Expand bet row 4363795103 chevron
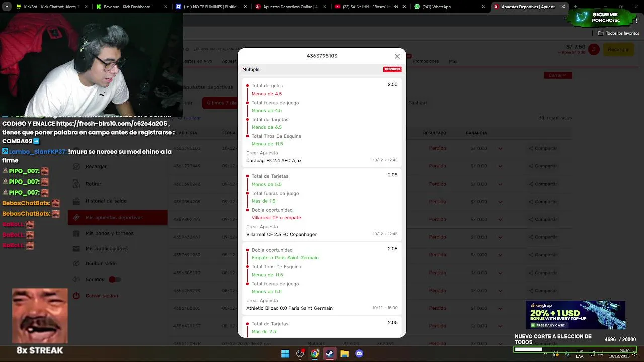The height and width of the screenshot is (362, 644). click(500, 148)
